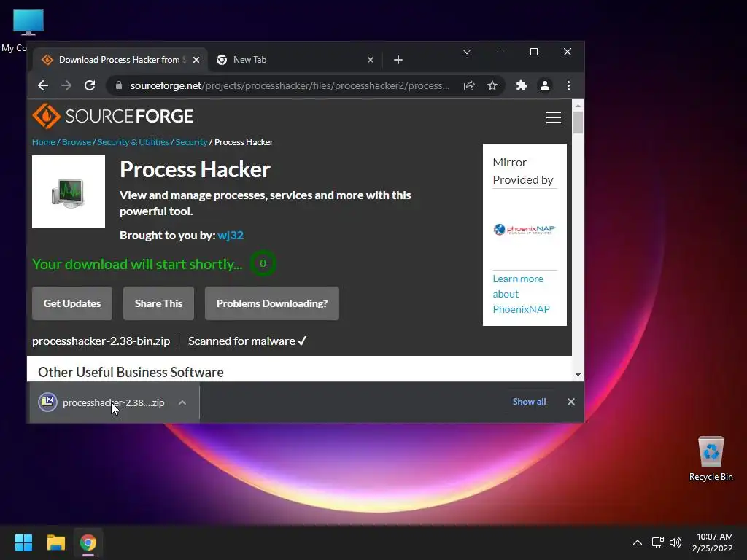Open the Chrome three-dot menu
Viewport: 747px width, 560px height.
coord(568,86)
